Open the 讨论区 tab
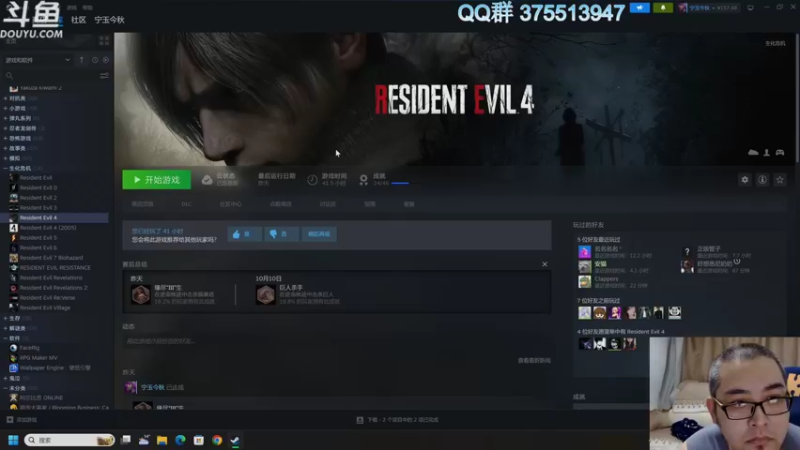The image size is (800, 450). coord(328,204)
